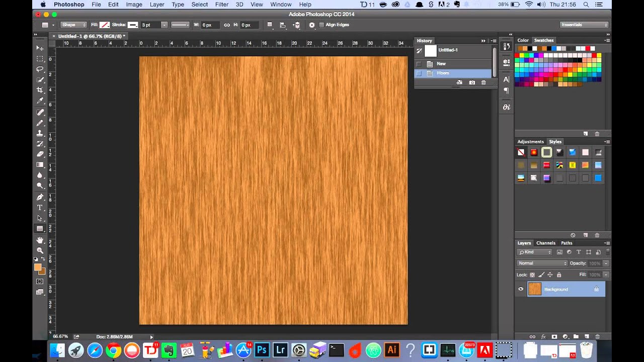Toggle lock position in Layers
644x362 pixels.
point(550,275)
